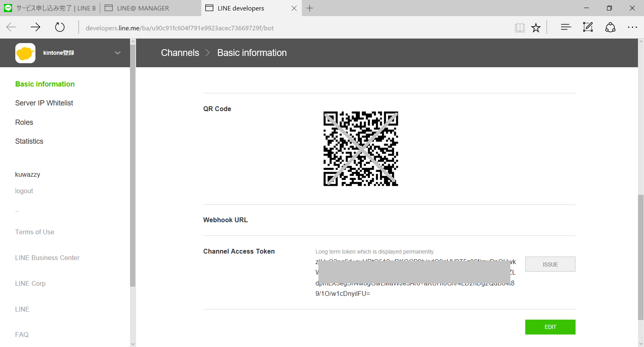This screenshot has width=644, height=347.
Task: Click the QR code image
Action: (361, 149)
